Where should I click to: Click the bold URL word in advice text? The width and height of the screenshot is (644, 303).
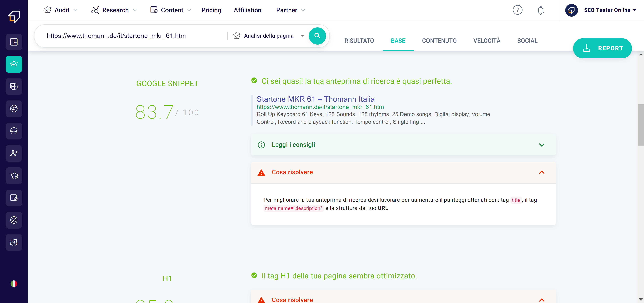(383, 208)
